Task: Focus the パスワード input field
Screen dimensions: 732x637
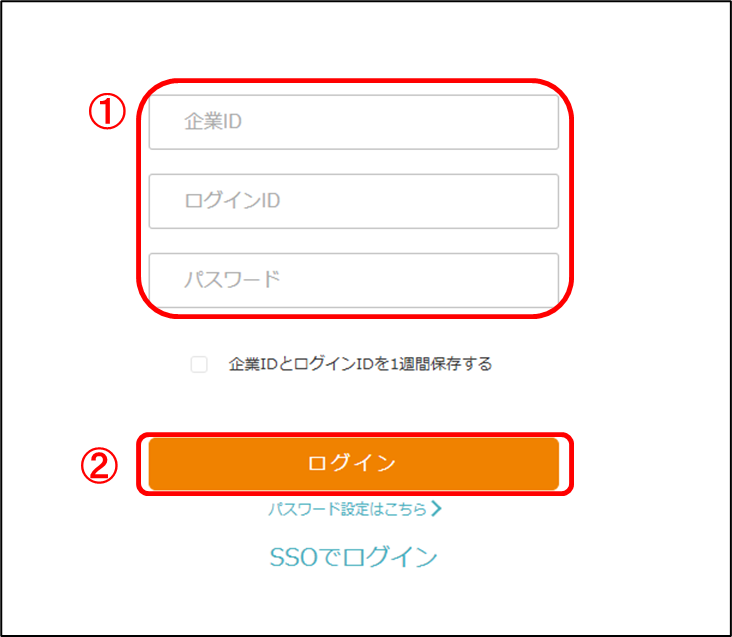Action: pos(354,280)
